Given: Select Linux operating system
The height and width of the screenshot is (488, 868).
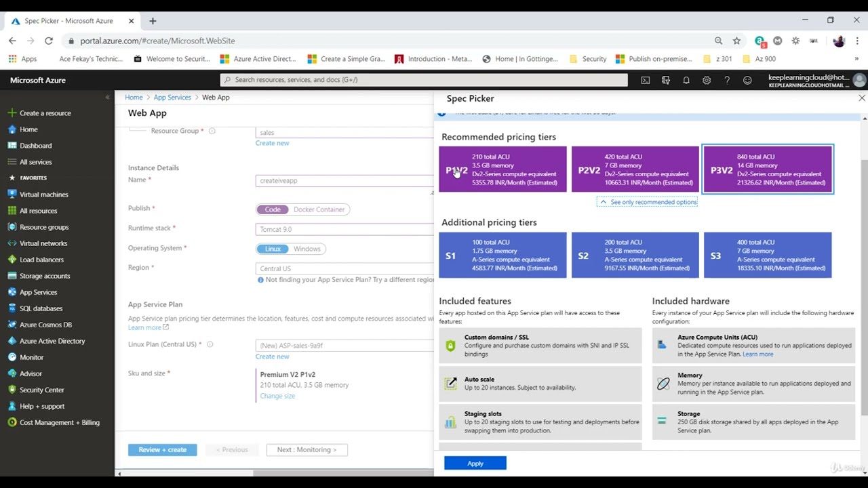Looking at the screenshot, I should point(273,249).
